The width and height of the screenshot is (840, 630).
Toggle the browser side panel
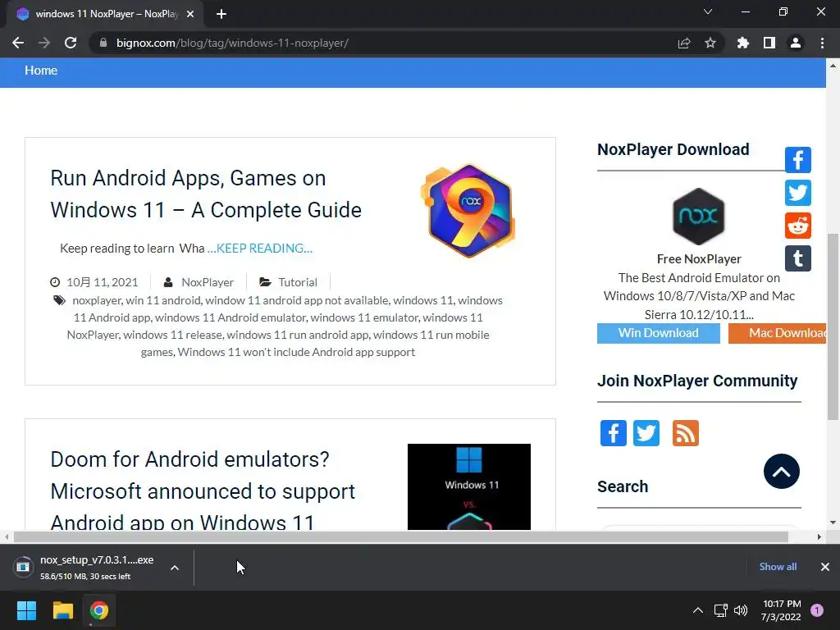(x=769, y=43)
